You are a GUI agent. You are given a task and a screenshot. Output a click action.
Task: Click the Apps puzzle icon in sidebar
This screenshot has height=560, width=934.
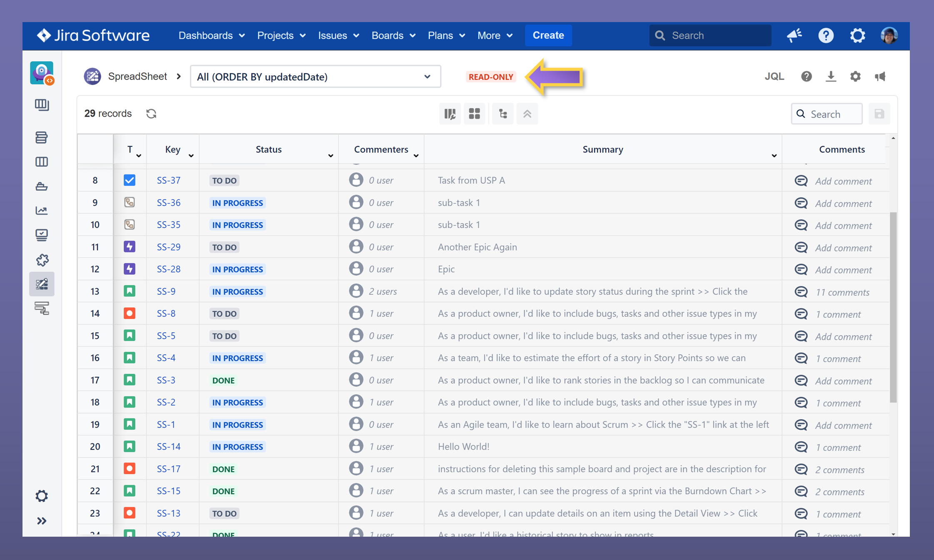click(42, 260)
